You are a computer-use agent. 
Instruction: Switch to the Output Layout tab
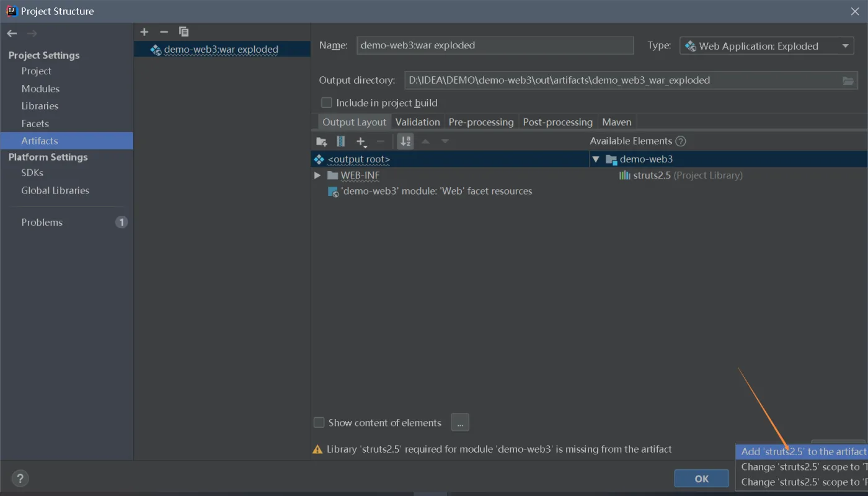(355, 122)
